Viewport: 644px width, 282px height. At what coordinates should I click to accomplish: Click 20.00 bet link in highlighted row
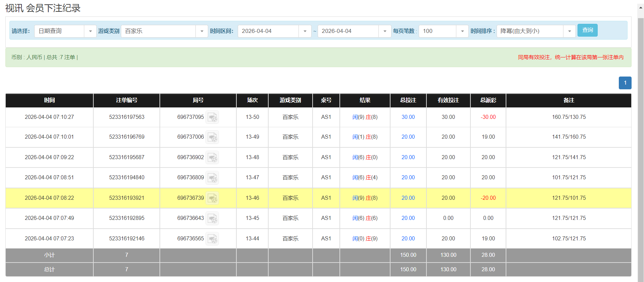coord(408,198)
